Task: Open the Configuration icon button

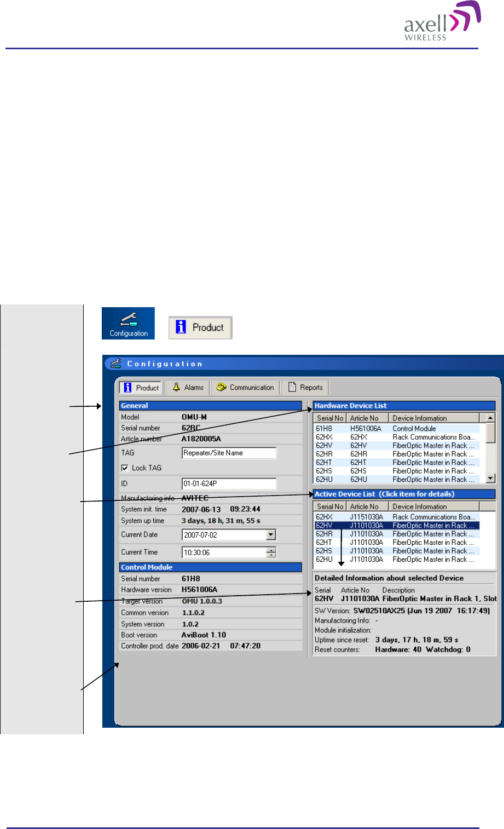Action: [x=128, y=323]
